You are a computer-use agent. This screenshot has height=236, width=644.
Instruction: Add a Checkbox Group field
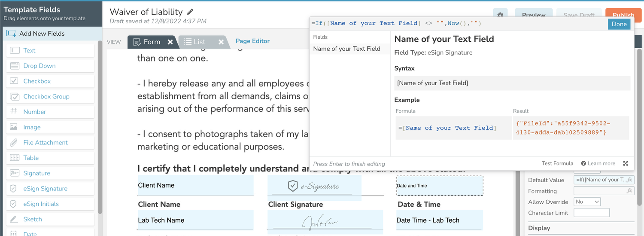pyautogui.click(x=50, y=96)
